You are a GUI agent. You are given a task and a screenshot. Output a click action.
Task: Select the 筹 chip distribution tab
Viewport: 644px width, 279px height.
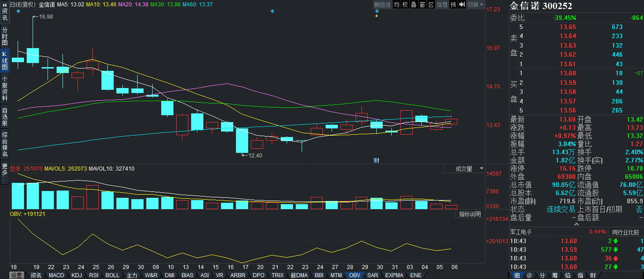coord(555,275)
